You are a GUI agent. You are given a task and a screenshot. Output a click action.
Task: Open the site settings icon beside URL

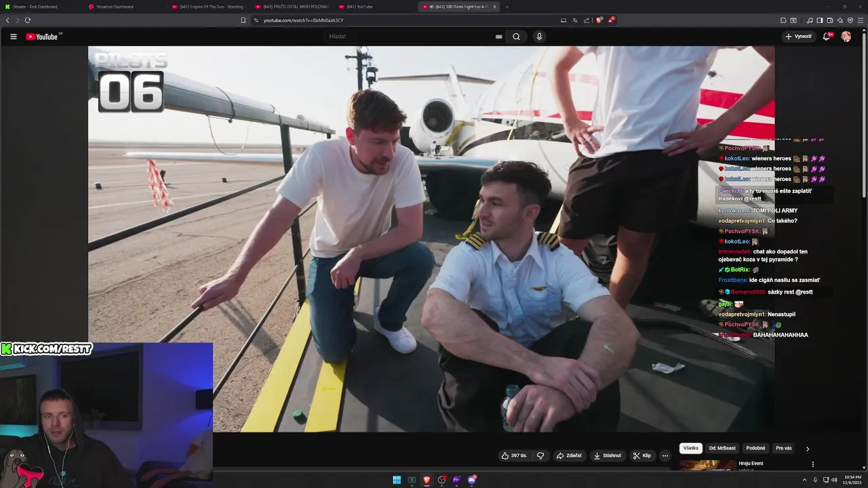[x=256, y=20]
